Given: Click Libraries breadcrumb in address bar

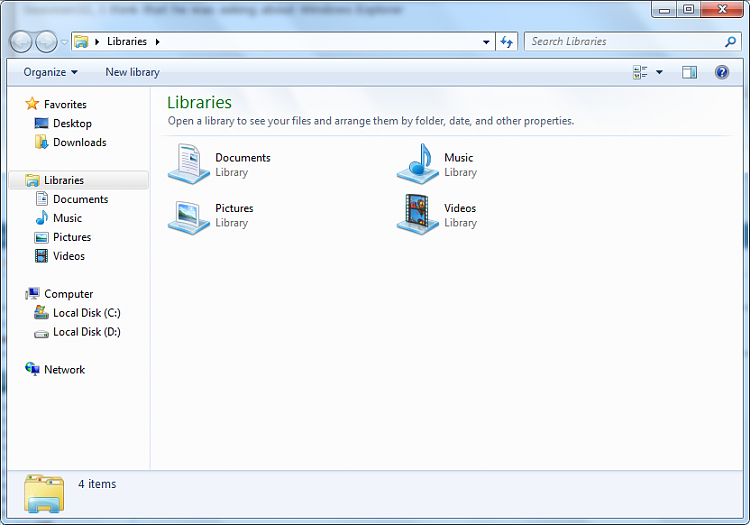Looking at the screenshot, I should point(127,42).
